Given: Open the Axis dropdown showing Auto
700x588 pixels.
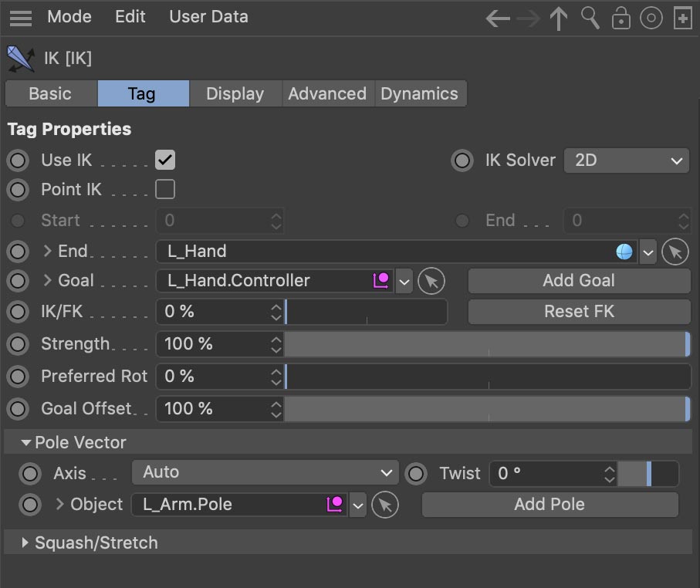Looking at the screenshot, I should pyautogui.click(x=265, y=473).
